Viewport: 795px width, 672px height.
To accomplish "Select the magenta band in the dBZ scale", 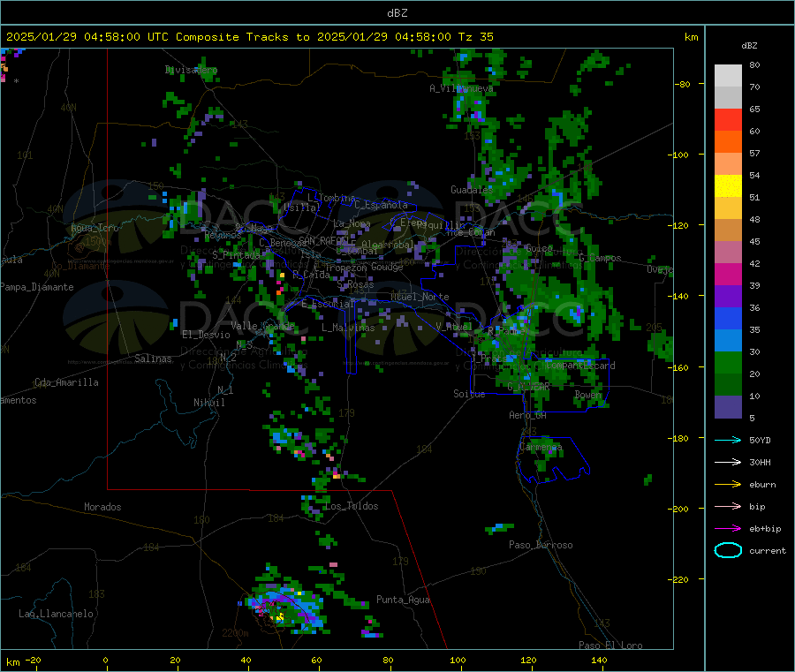I will pyautogui.click(x=728, y=274).
